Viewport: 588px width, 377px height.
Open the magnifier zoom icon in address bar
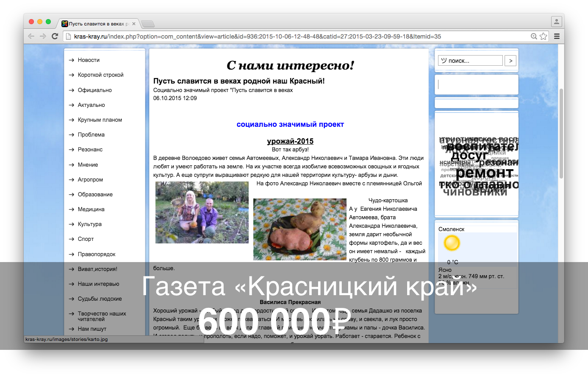point(533,36)
